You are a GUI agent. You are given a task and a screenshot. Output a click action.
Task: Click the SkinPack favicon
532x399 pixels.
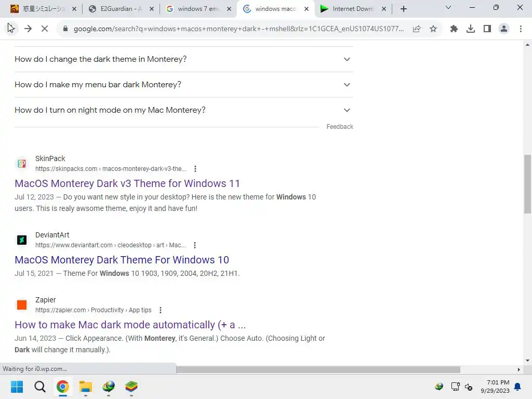click(22, 164)
